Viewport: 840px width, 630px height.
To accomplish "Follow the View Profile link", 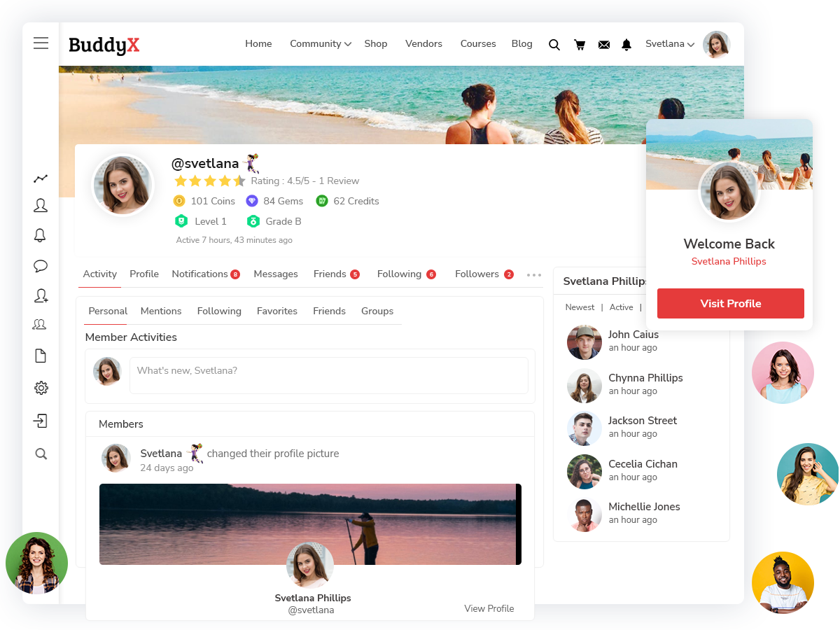I will [x=489, y=608].
